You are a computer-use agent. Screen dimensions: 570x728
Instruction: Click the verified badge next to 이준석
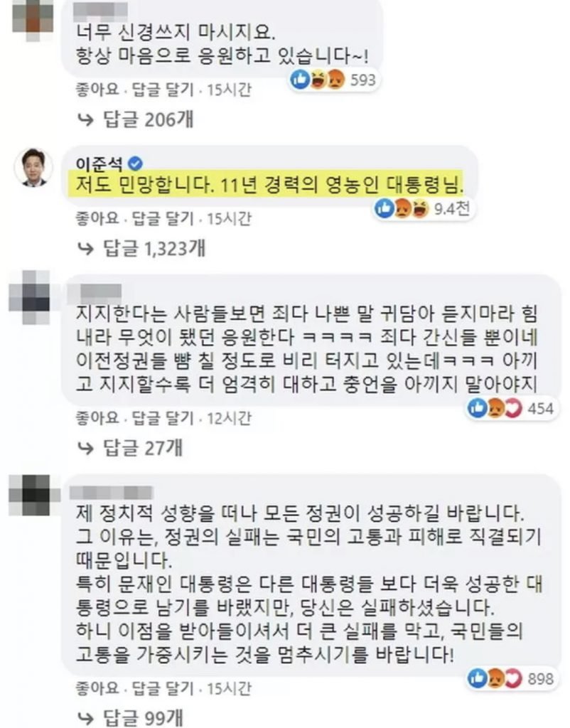pos(136,164)
